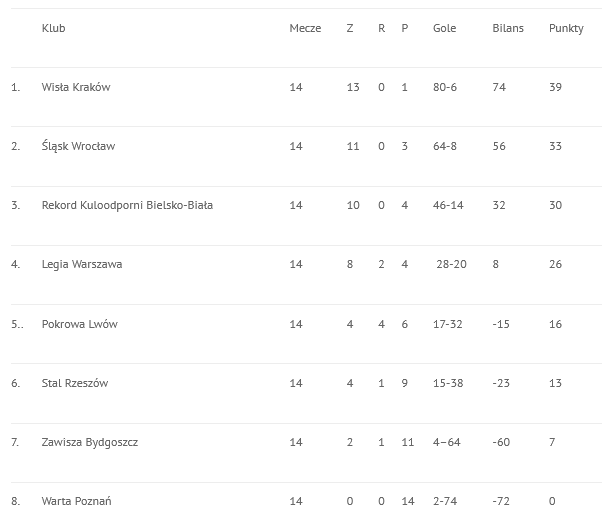This screenshot has height=524, width=602.
Task: Click Zawisza Bydgoszcz's 4–64 goals cell
Action: 447,442
